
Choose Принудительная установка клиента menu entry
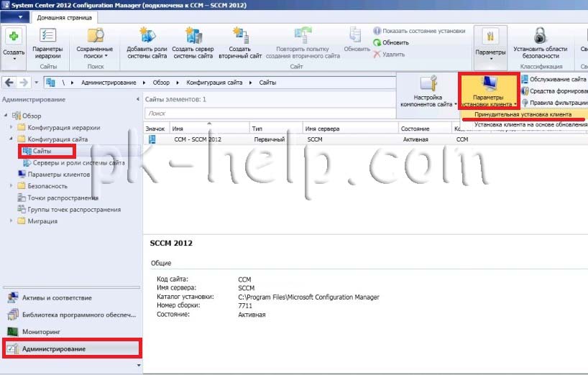523,114
